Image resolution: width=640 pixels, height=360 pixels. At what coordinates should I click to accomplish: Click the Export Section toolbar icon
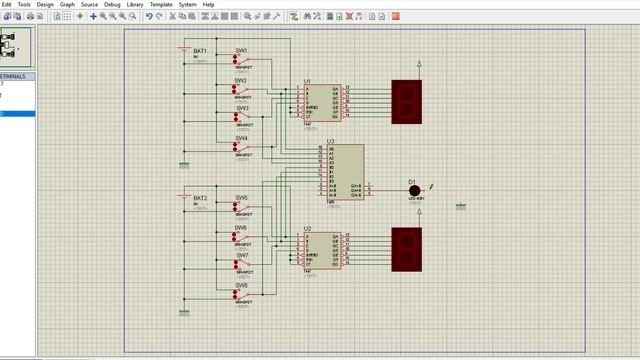coord(17,16)
